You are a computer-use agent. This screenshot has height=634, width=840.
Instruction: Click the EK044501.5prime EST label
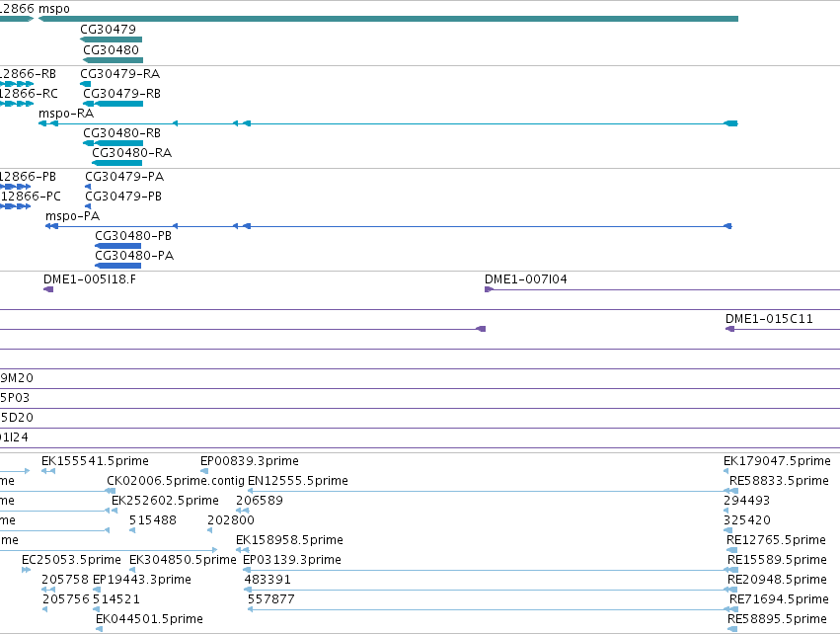[x=149, y=619]
